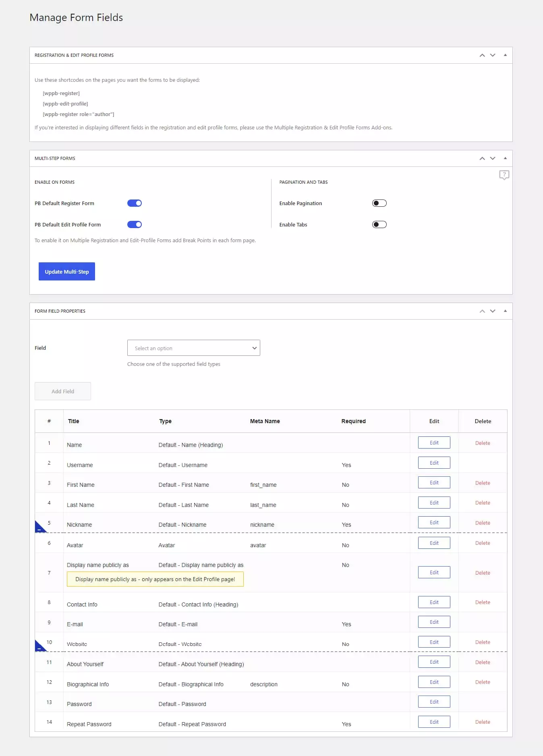Viewport: 543px width, 756px height.
Task: Click the break point marker on Website row
Action: click(x=39, y=647)
